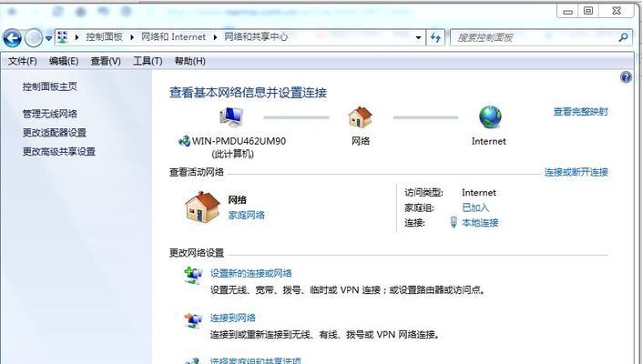This screenshot has width=642, height=364.
Task: Click the Forward navigation arrow button
Action: pos(33,38)
